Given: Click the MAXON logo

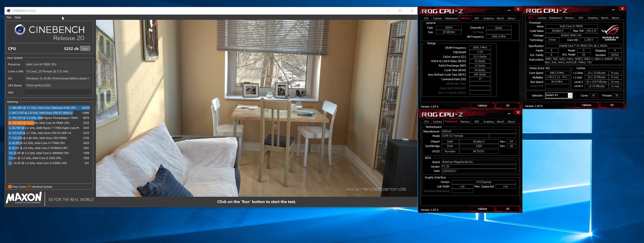Looking at the screenshot, I should 24,198.
